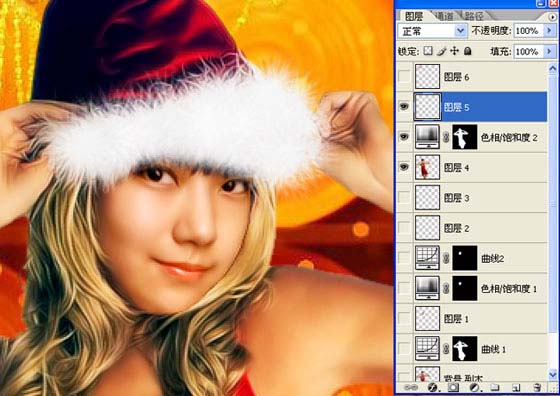Toggle the lock all padlock icon

point(468,51)
